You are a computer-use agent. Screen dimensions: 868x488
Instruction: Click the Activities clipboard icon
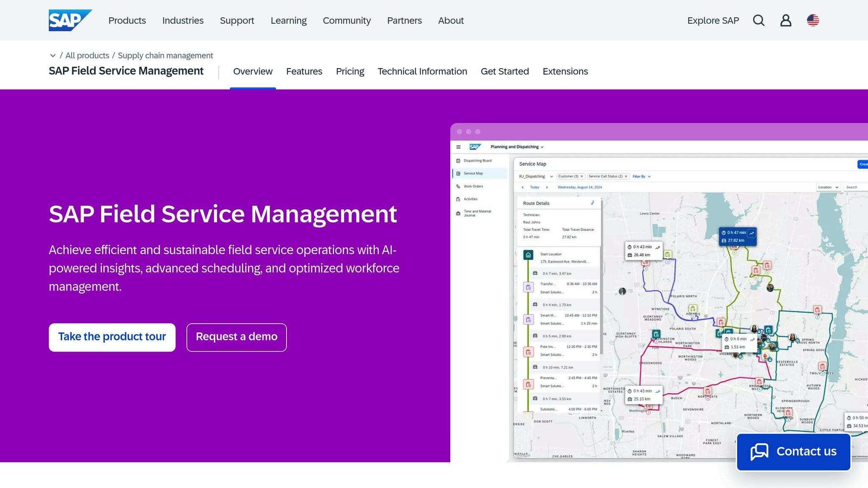(x=458, y=199)
